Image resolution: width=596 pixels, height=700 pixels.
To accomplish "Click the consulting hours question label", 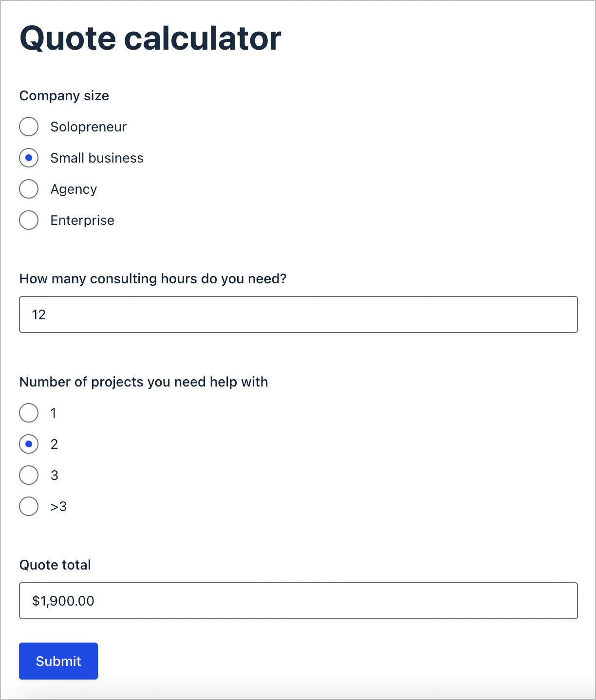I will click(x=153, y=278).
